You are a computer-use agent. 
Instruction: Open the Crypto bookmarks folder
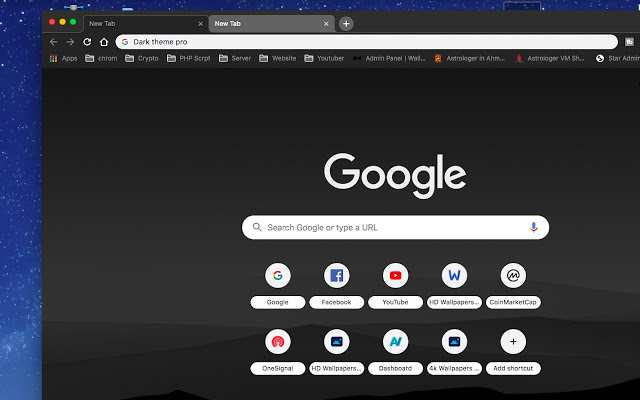[142, 58]
